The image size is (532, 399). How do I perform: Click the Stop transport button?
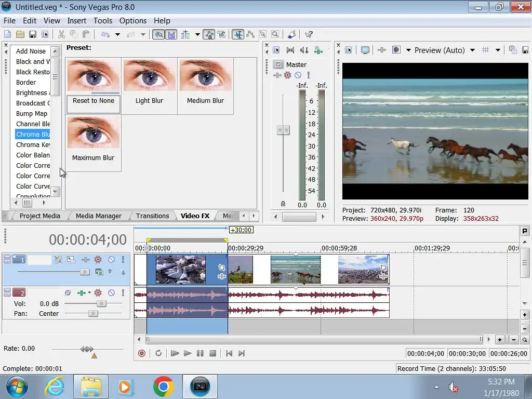click(x=212, y=353)
